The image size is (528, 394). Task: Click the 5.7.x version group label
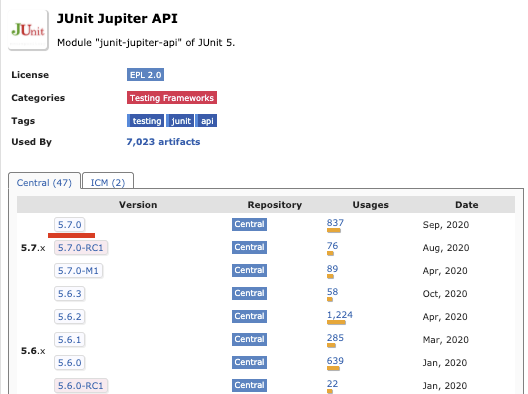point(33,248)
